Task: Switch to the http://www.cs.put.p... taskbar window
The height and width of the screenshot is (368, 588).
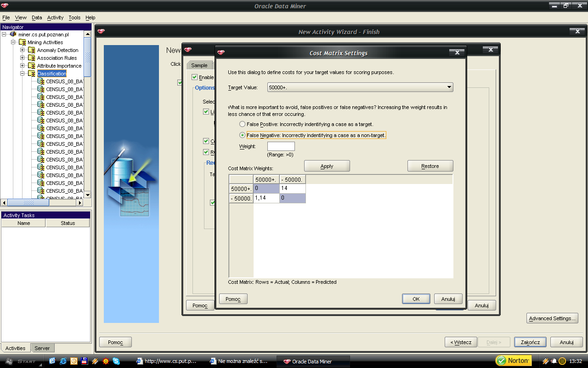Action: click(166, 361)
